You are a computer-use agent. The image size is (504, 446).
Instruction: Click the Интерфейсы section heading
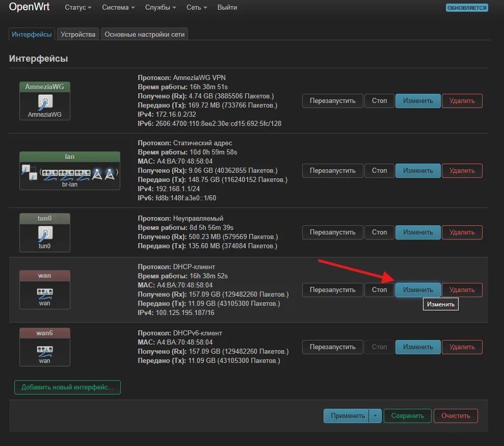click(39, 59)
